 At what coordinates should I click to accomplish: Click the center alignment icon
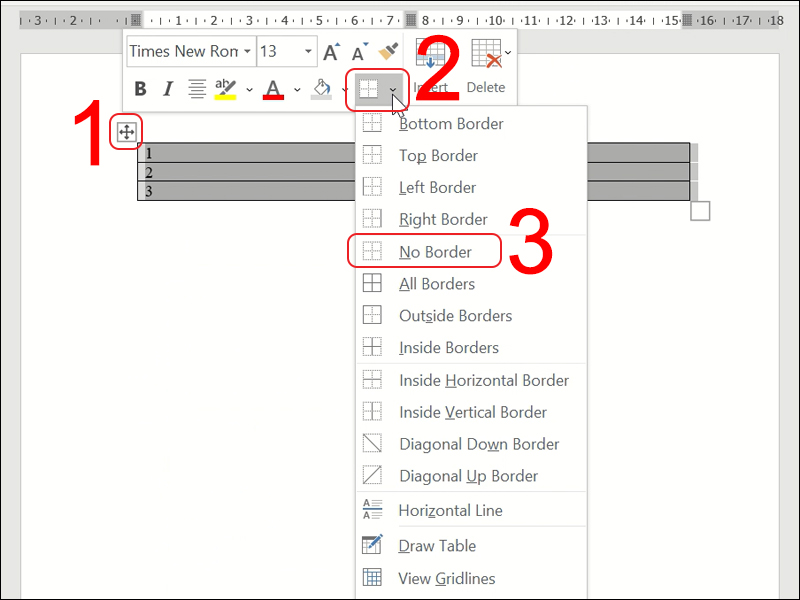pos(197,89)
